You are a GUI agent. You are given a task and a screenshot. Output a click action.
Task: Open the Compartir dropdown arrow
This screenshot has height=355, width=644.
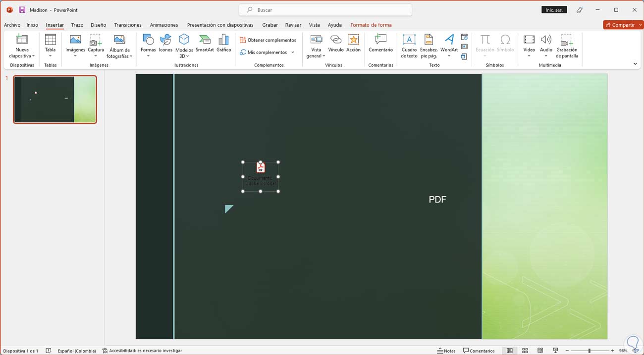tap(640, 25)
